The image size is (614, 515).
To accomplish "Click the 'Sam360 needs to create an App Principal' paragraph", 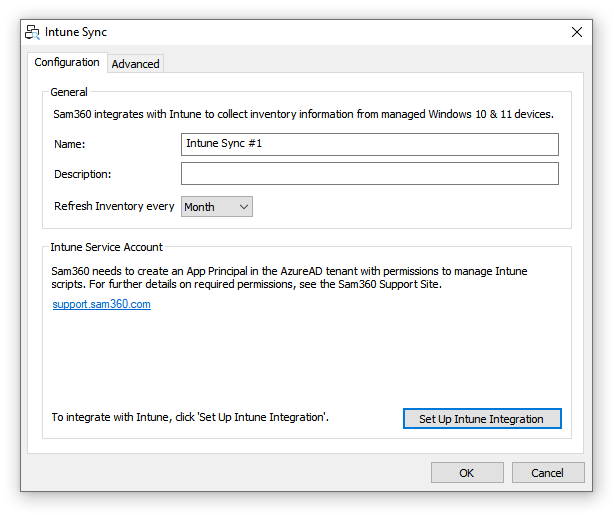I will [x=289, y=277].
